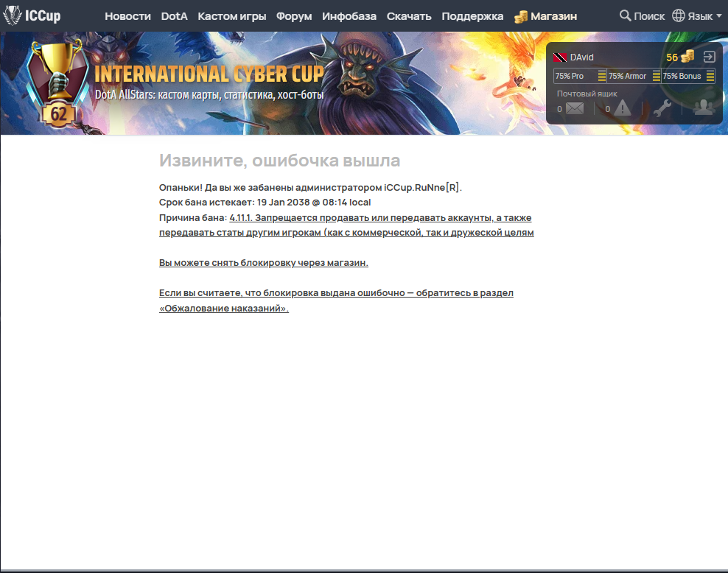Open the «Обжалование наказаний» appeal link
This screenshot has width=728, height=573.
pos(336,300)
